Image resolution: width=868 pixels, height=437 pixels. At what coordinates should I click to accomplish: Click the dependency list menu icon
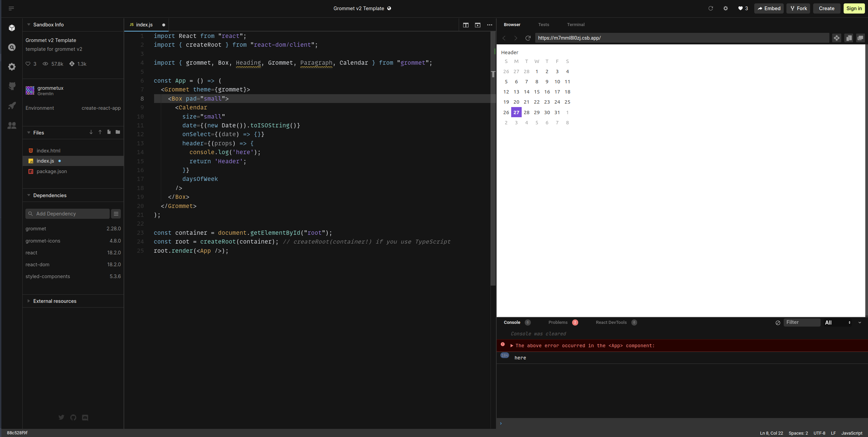(x=116, y=214)
